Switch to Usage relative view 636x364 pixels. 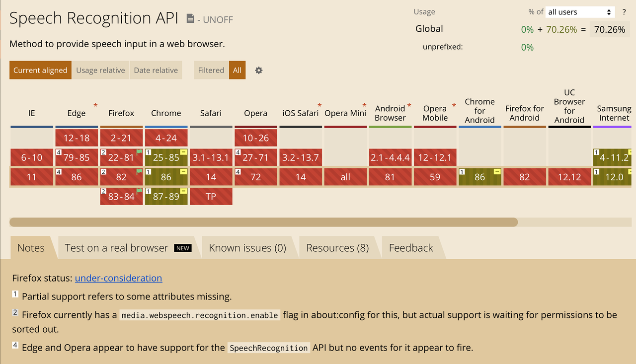[100, 71]
